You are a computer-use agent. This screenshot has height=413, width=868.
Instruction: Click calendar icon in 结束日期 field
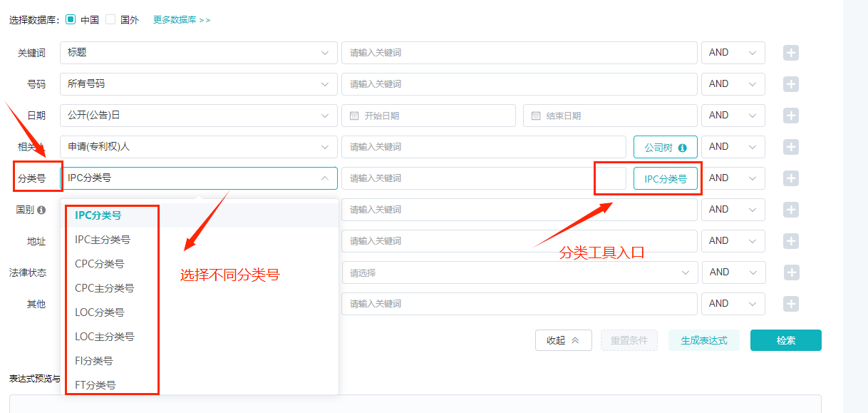click(x=536, y=116)
